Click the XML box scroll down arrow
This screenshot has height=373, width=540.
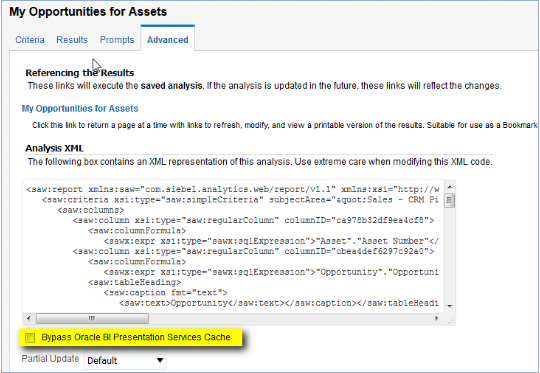click(449, 305)
